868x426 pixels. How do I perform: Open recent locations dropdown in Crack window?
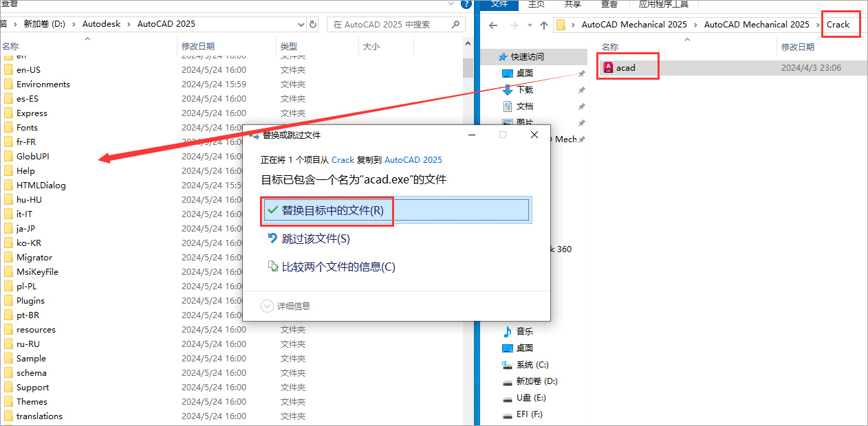click(529, 25)
